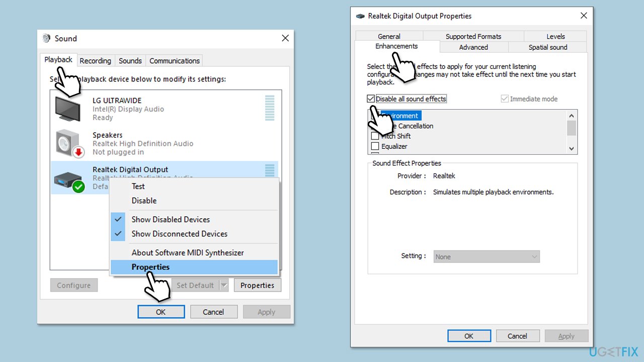Click the effects list scrollbar thumb
The image size is (644, 362).
click(x=571, y=128)
